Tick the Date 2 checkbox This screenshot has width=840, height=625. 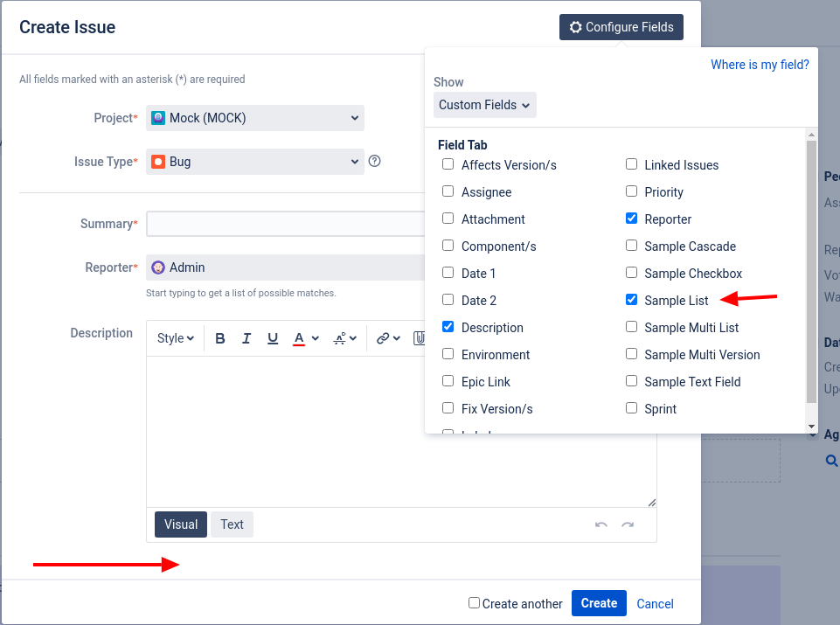coord(448,299)
